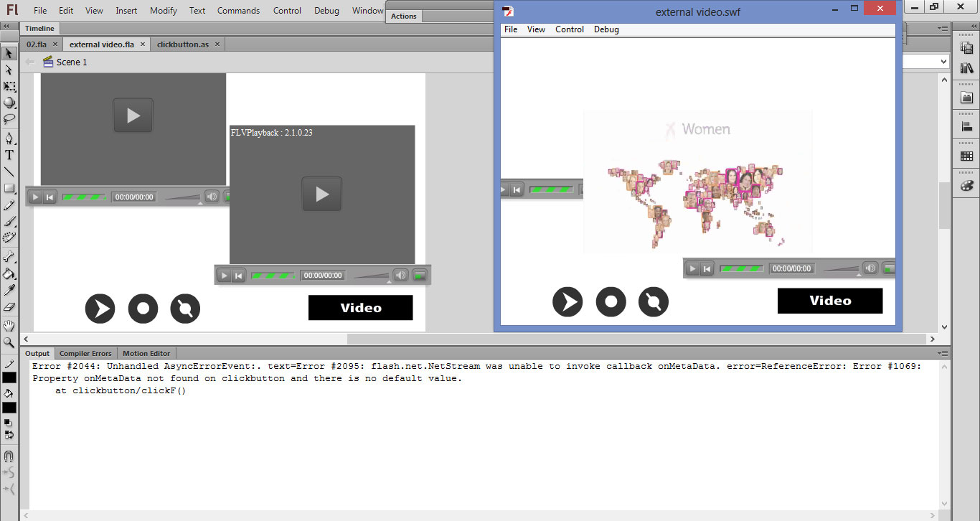Open the Components panel icon
The height and width of the screenshot is (521, 980).
pyautogui.click(x=966, y=98)
